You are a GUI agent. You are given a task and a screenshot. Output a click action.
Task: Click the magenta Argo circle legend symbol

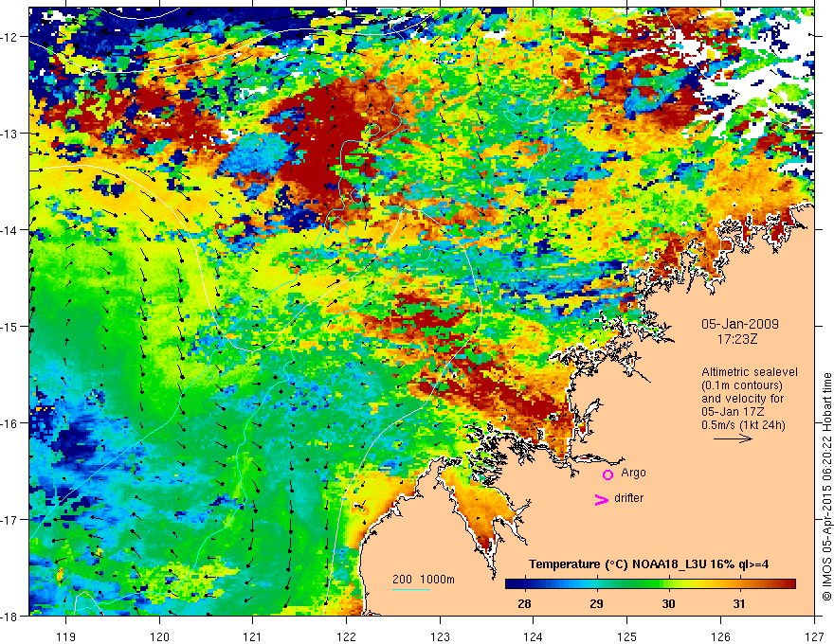pos(607,474)
